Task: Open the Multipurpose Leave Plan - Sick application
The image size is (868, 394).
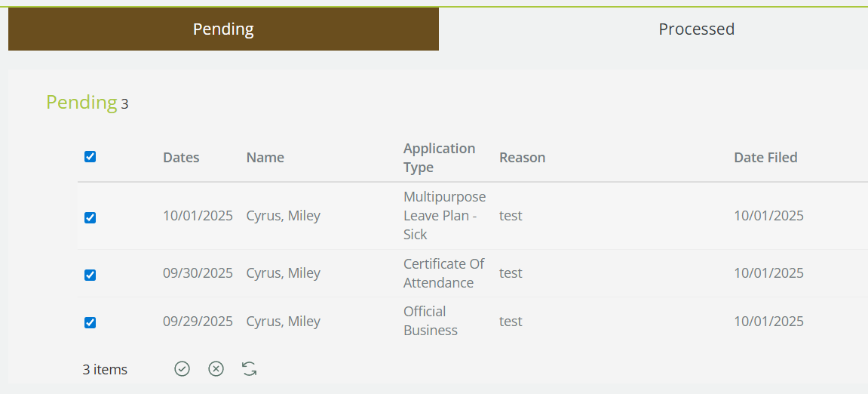Action: tap(444, 216)
